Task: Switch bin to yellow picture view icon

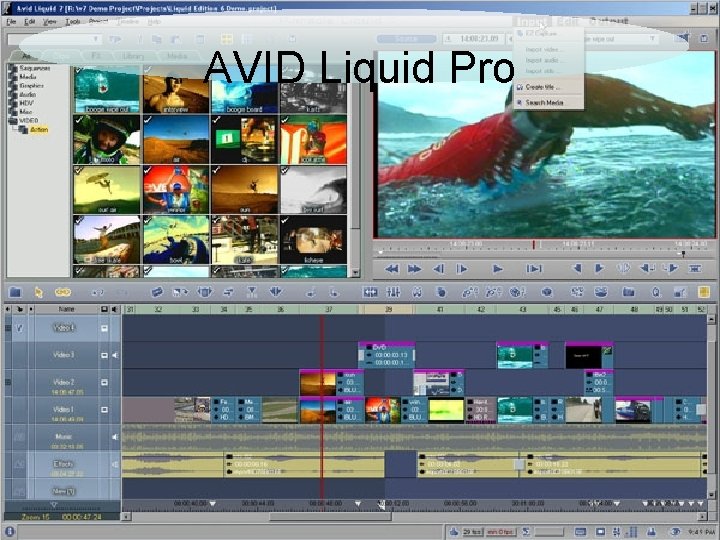Action: coord(227,39)
